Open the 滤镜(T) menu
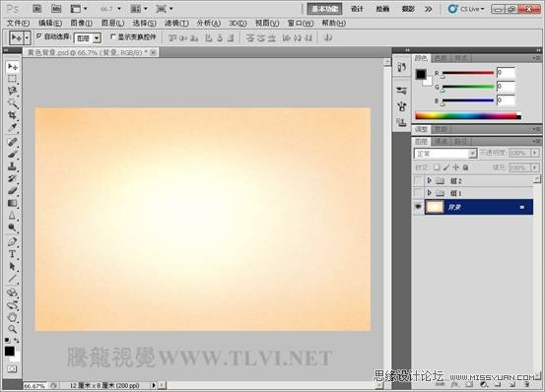 point(176,23)
